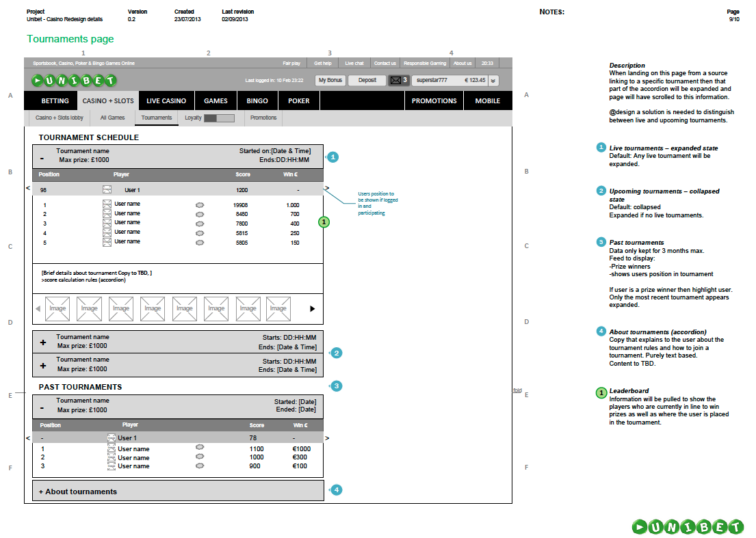The height and width of the screenshot is (538, 756).
Task: Click User 1 avatar in the live leaderboard
Action: coord(107,189)
